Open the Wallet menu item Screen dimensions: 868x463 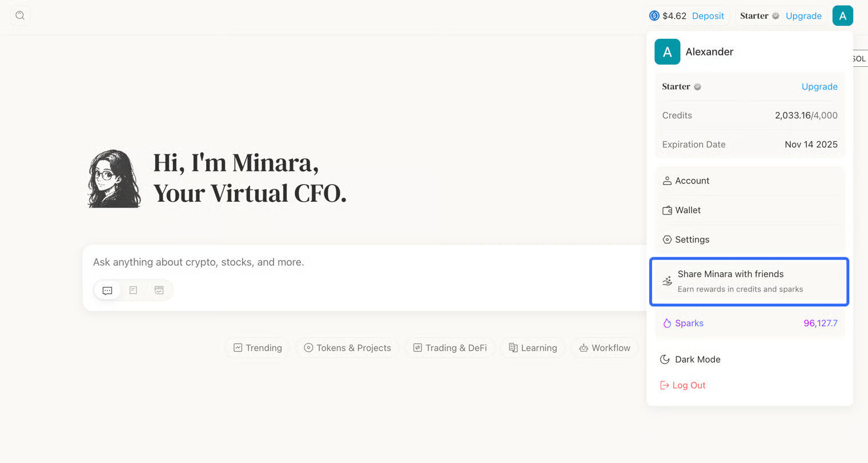(688, 210)
